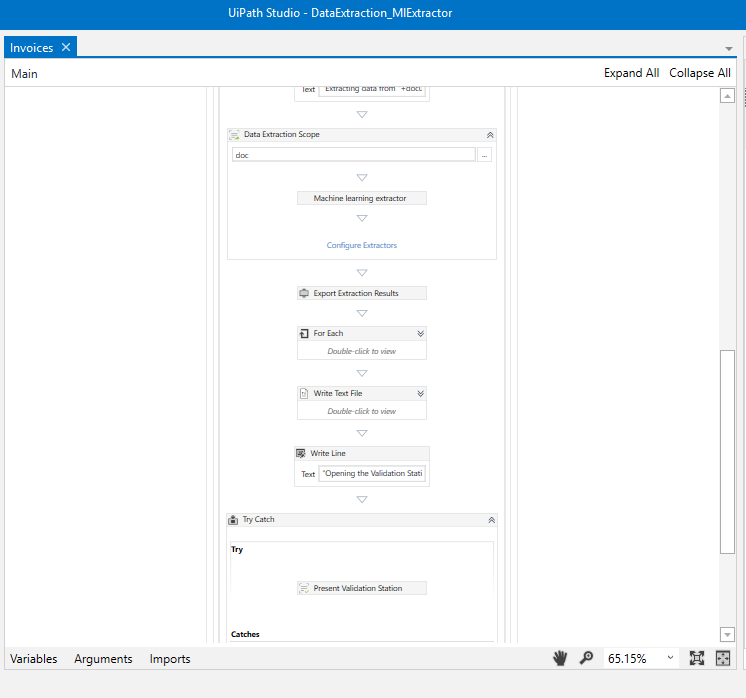Click the For Each loop icon
The image size is (746, 698).
pyautogui.click(x=304, y=334)
